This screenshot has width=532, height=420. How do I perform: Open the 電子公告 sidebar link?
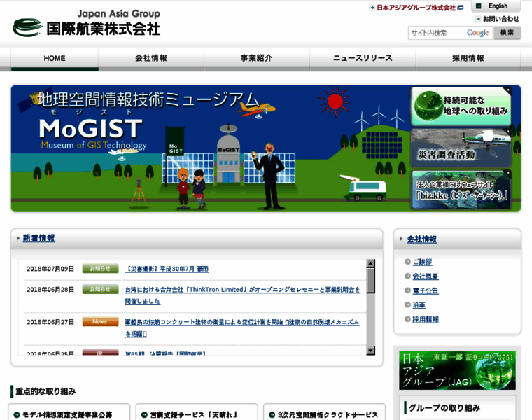point(426,290)
